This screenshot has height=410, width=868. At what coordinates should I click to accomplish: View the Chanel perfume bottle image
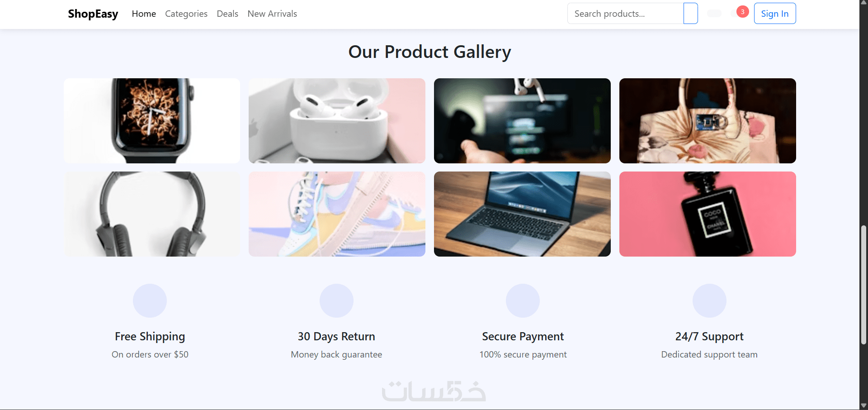[x=708, y=214]
